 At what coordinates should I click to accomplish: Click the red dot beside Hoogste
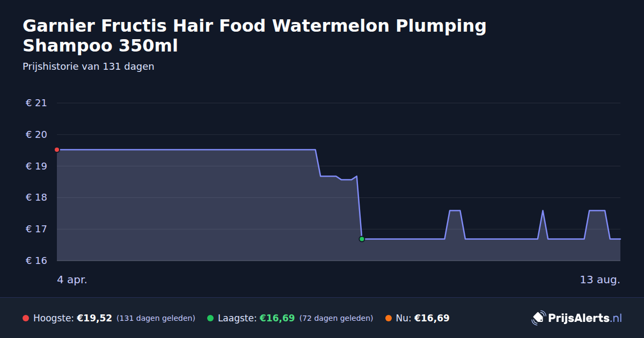tap(26, 318)
